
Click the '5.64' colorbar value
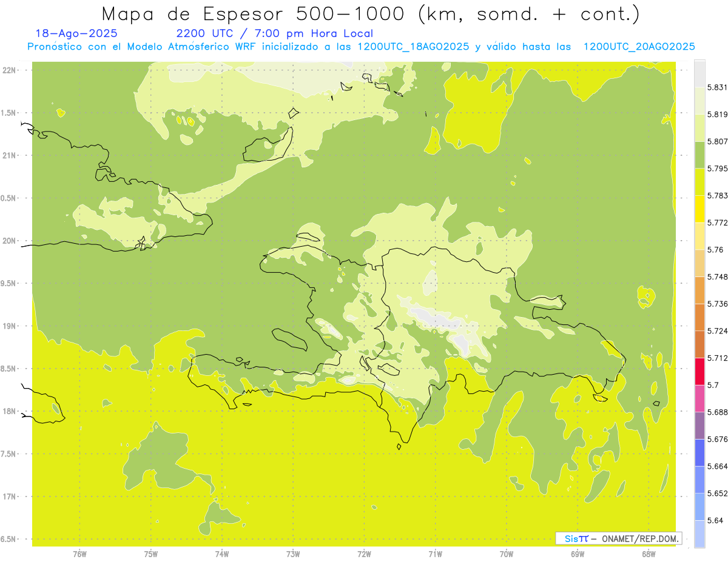tap(715, 520)
